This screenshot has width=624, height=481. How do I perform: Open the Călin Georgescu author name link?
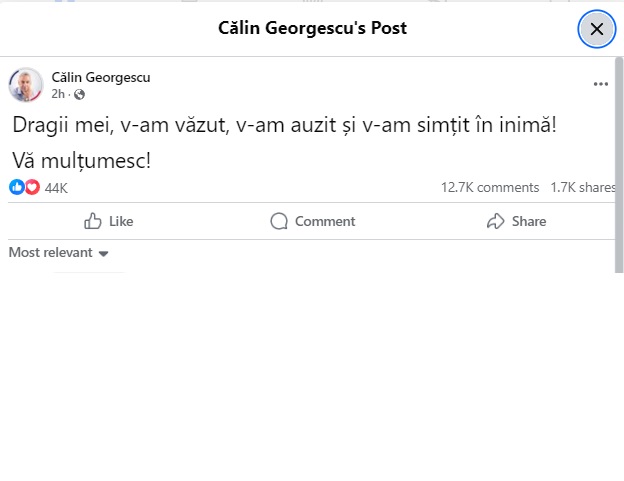click(101, 77)
